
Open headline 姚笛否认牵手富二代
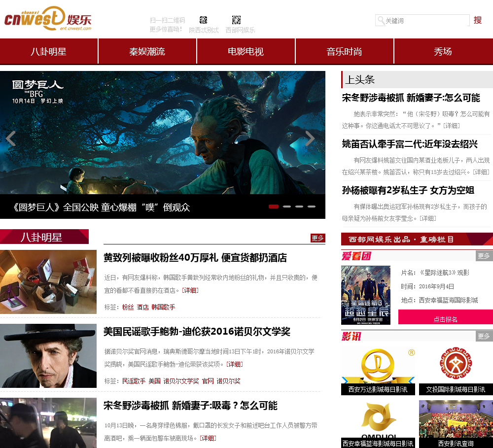point(410,144)
